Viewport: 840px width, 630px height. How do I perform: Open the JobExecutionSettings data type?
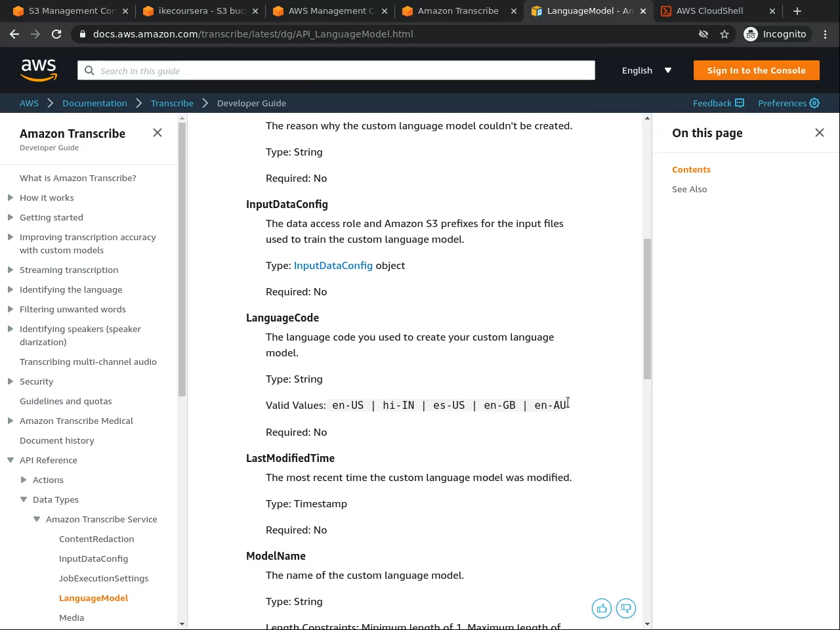pyautogui.click(x=104, y=578)
